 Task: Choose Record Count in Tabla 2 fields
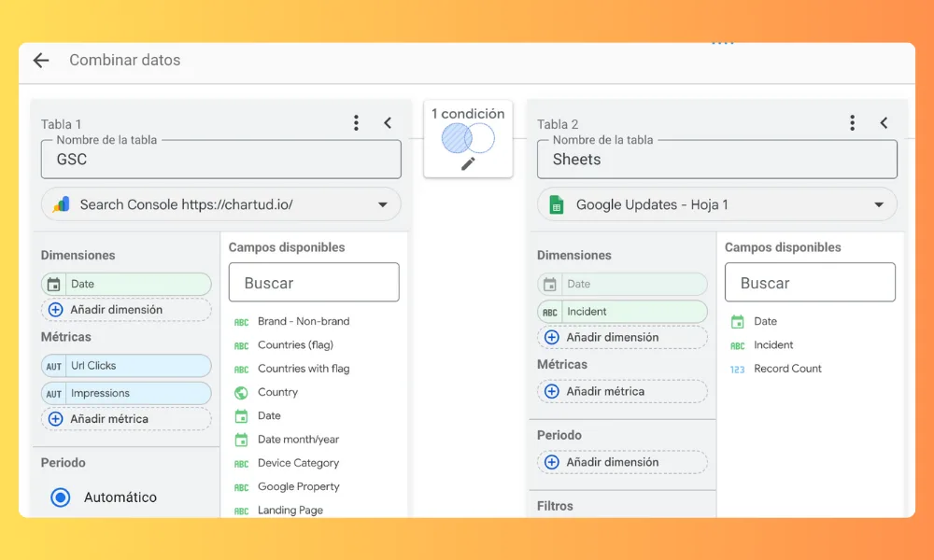coord(787,369)
